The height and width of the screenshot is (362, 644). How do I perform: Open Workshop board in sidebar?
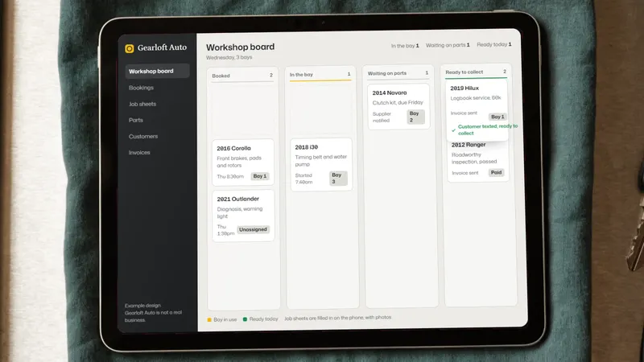pyautogui.click(x=157, y=71)
